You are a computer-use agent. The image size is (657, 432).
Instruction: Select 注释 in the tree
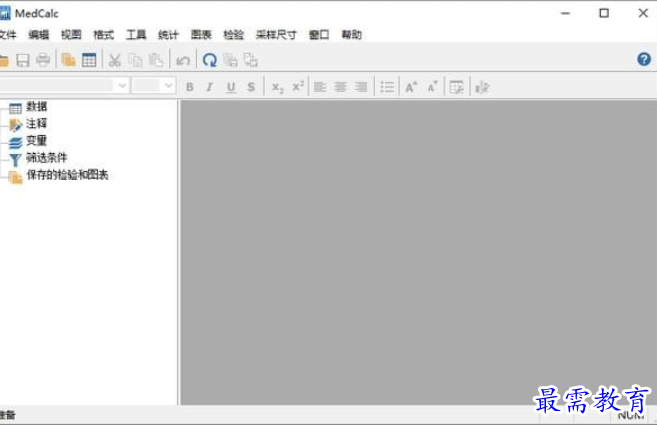(36, 124)
